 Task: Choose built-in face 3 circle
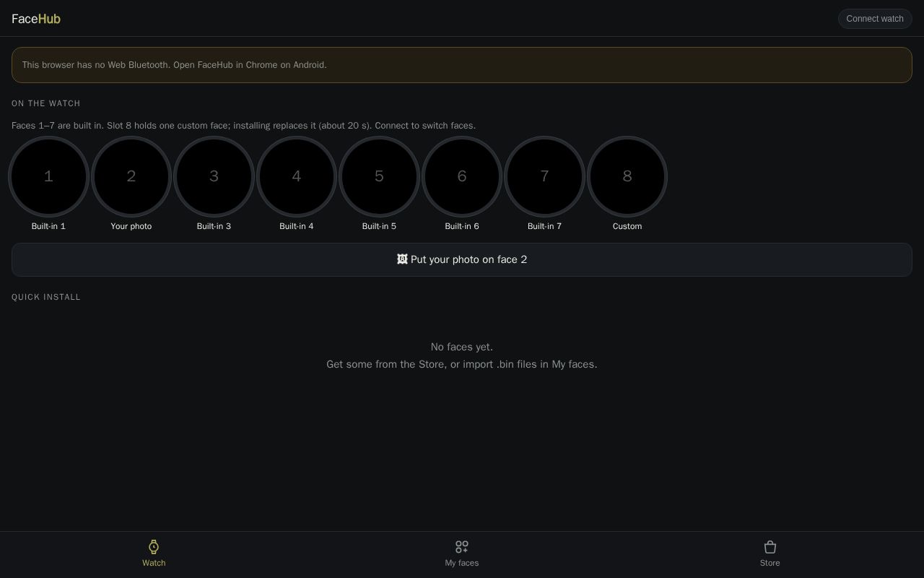(x=214, y=176)
